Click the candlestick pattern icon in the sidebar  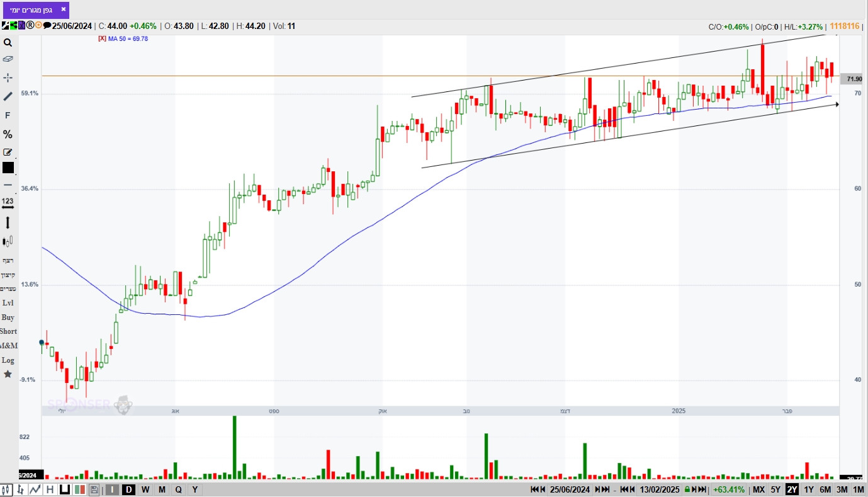[8, 241]
